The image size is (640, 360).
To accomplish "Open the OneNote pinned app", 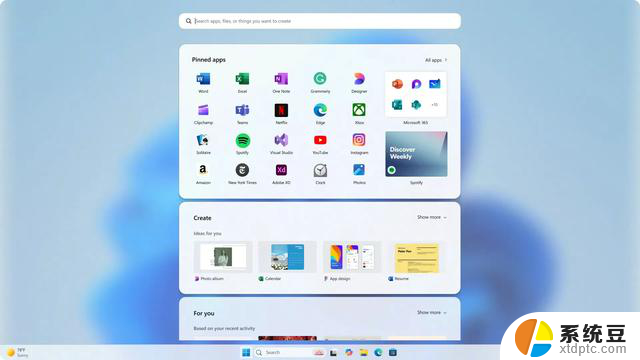I will (x=281, y=79).
